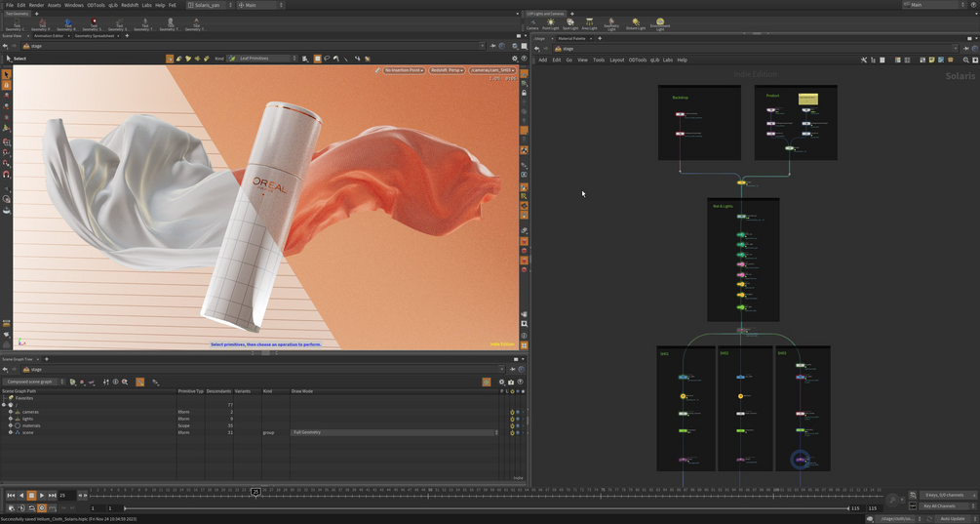Screen dimensions: 980x524
Task: Play the animation in reverse
Action: click(21, 496)
